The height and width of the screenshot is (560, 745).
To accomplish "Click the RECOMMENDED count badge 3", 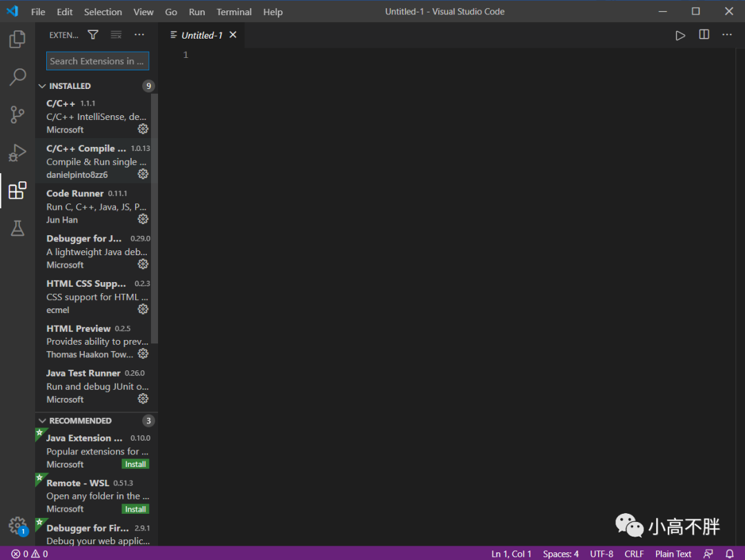I will pos(149,421).
